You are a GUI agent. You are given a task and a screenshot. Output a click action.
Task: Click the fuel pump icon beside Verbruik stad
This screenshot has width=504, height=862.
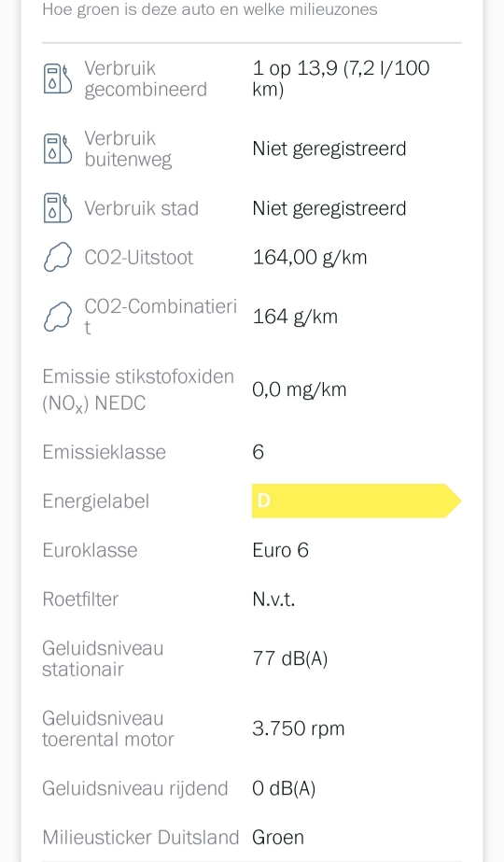coord(58,208)
